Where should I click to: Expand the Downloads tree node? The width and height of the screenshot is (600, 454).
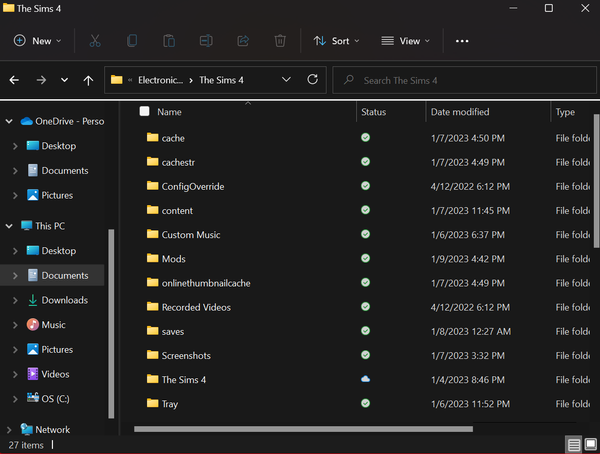click(15, 300)
